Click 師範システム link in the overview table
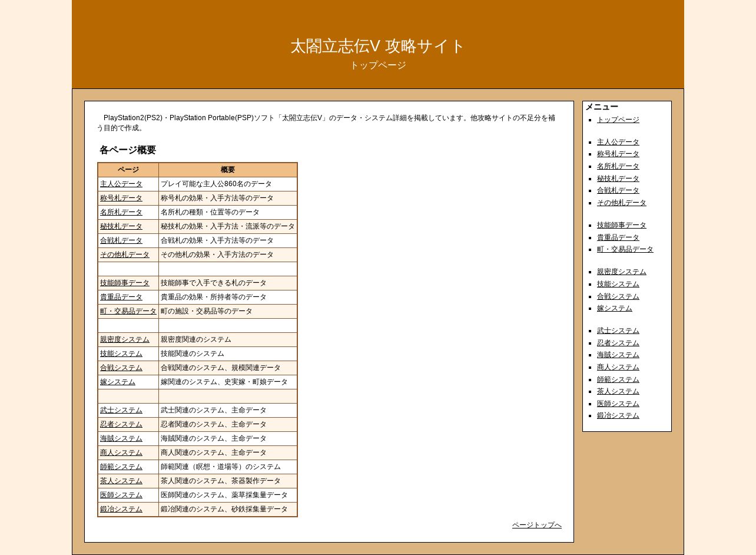This screenshot has width=756, height=555. [121, 467]
